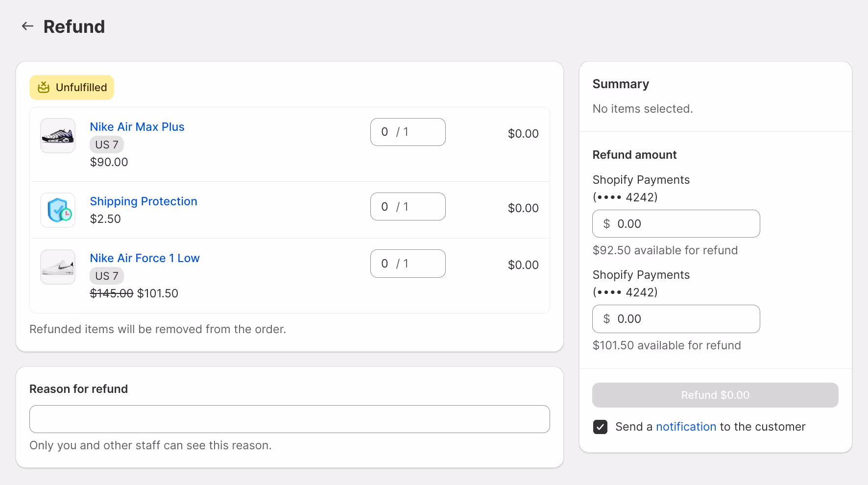Open the Shipping Protection product link
The width and height of the screenshot is (868, 485).
[144, 201]
